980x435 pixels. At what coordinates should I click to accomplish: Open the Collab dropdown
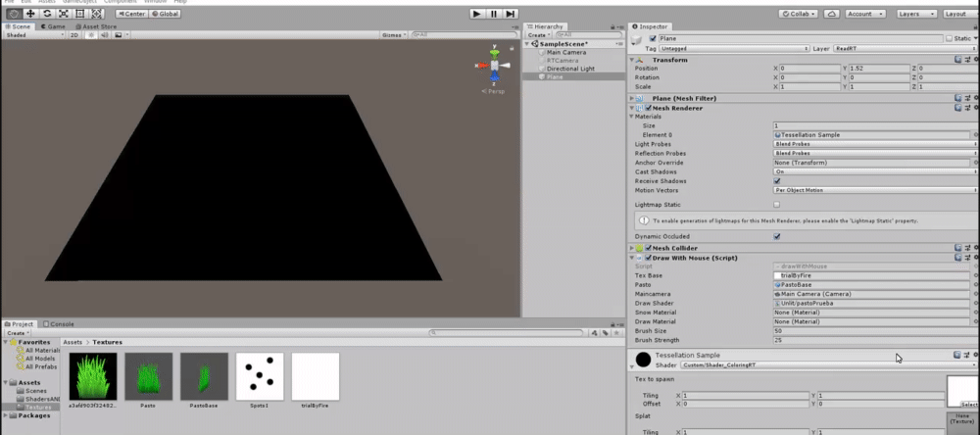798,14
